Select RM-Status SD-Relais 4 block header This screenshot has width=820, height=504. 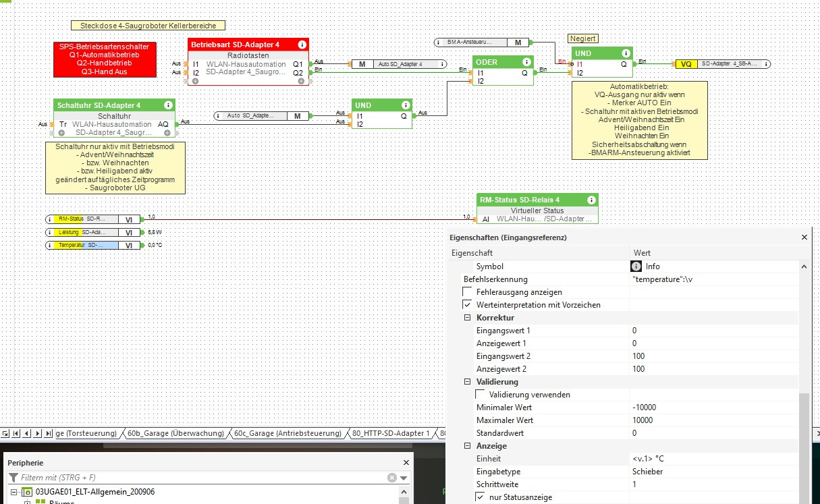click(537, 200)
